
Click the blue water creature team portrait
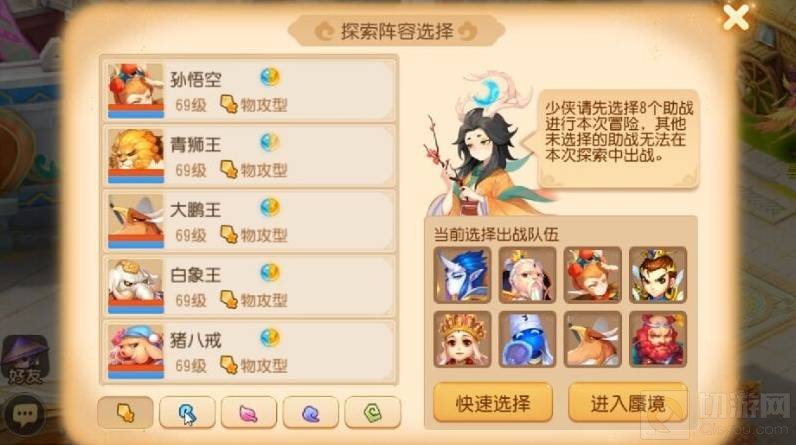527,339
